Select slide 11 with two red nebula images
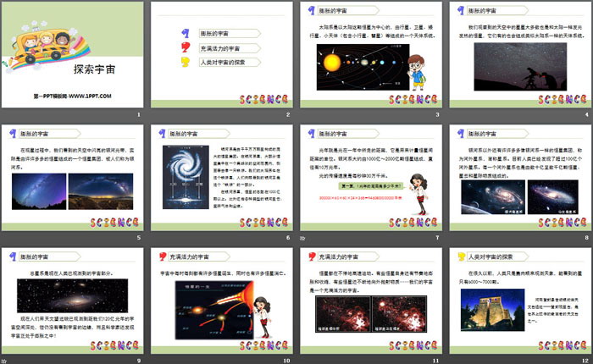The image size is (593, 364). pos(371,301)
